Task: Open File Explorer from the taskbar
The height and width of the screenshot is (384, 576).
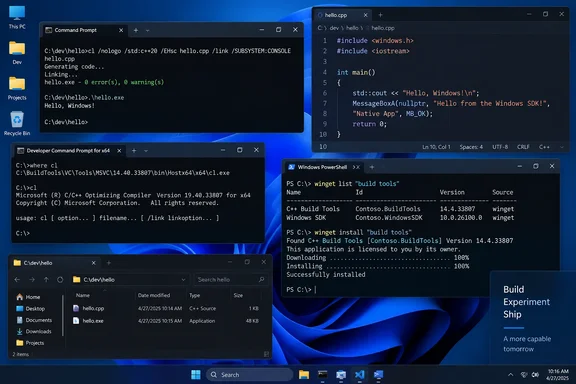Action: [304, 374]
